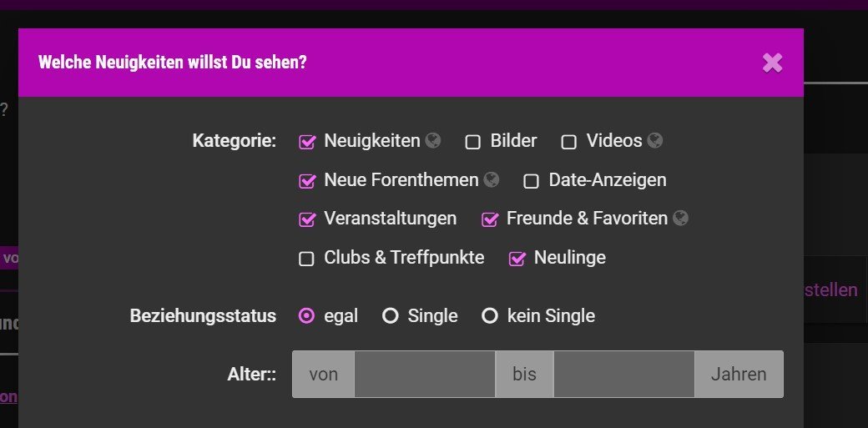Enable the Bilder checkbox
Image resolution: width=868 pixels, height=428 pixels.
(x=472, y=142)
